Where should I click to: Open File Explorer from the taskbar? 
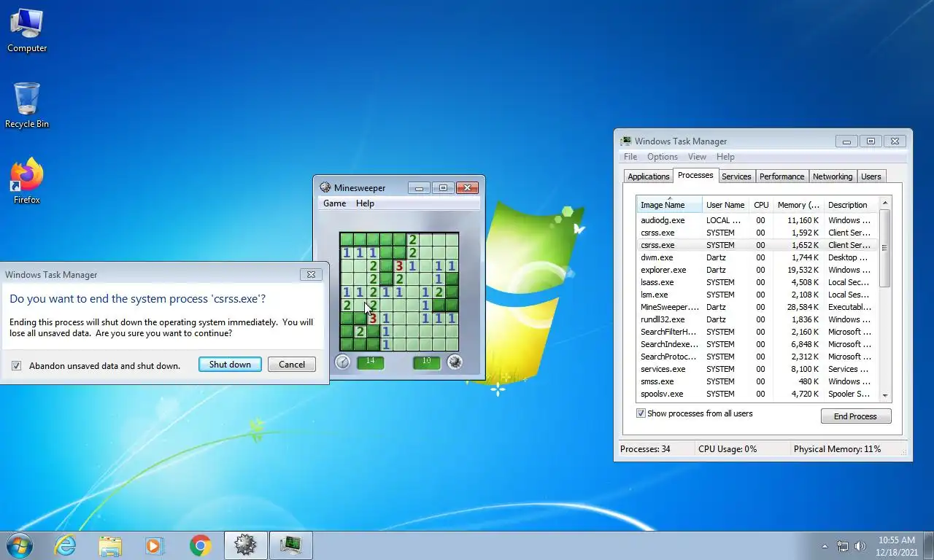tap(110, 545)
